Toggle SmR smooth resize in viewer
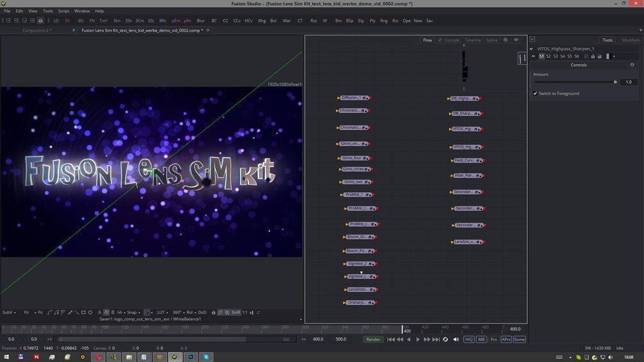Viewport: 644px width, 362px height. [236, 312]
